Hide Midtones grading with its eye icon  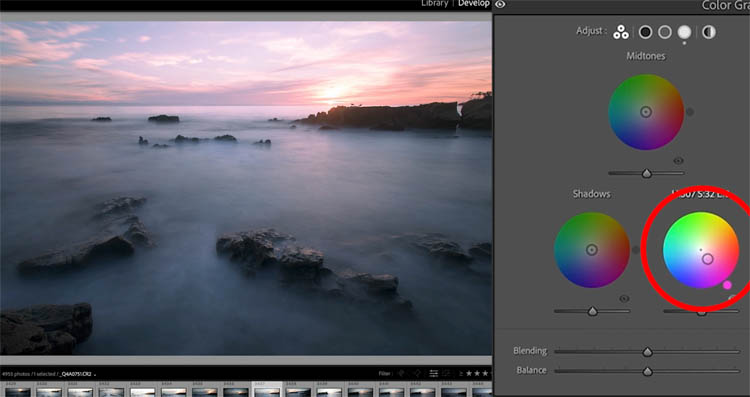click(678, 161)
